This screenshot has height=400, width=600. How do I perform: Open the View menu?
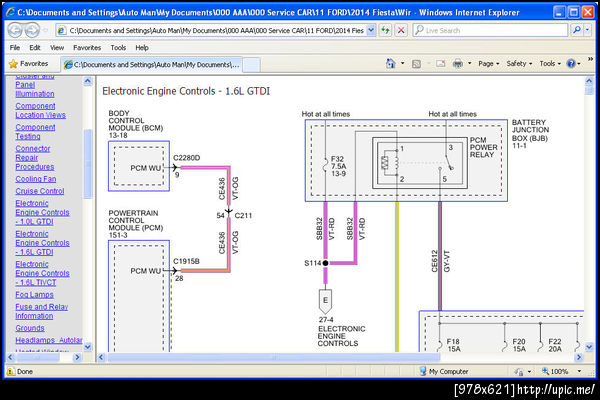pos(57,48)
